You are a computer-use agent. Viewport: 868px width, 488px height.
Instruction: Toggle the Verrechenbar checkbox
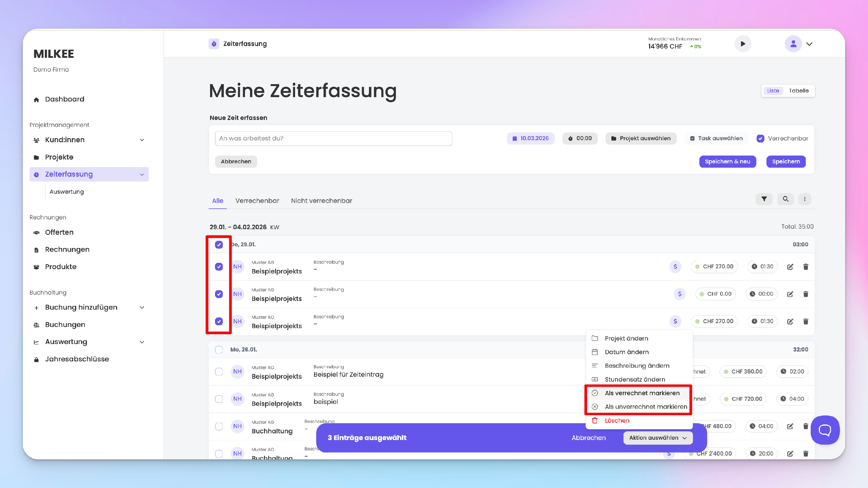[x=760, y=138]
